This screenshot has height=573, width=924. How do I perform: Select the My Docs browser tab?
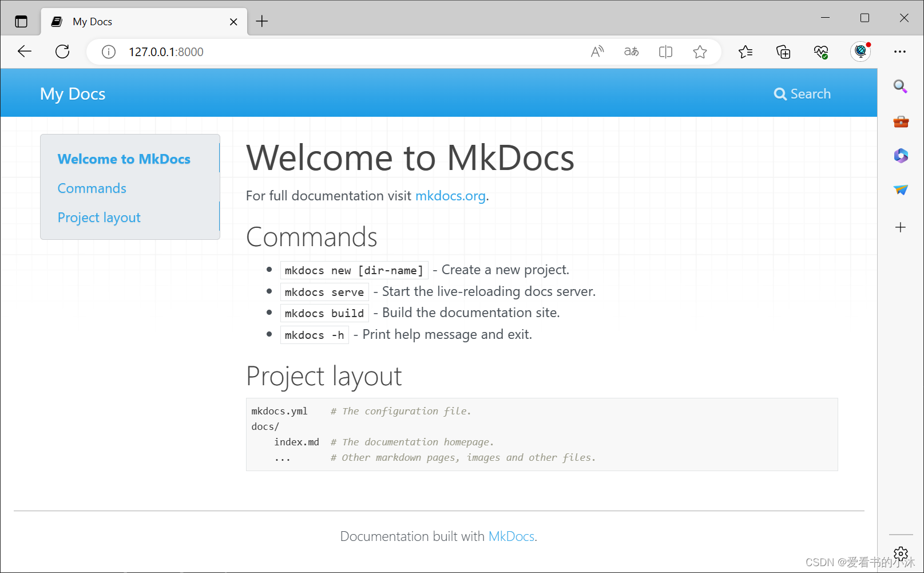point(144,22)
